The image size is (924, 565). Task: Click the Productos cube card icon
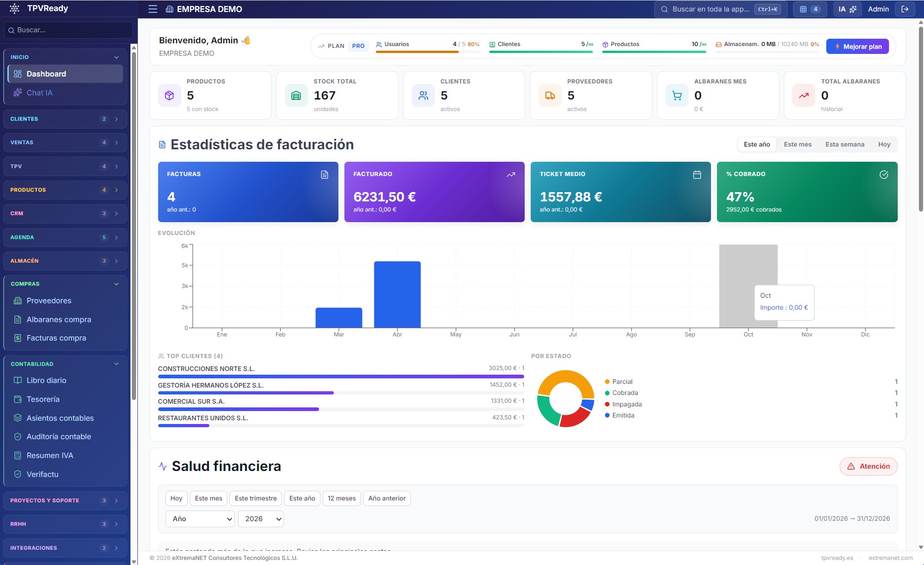point(169,95)
